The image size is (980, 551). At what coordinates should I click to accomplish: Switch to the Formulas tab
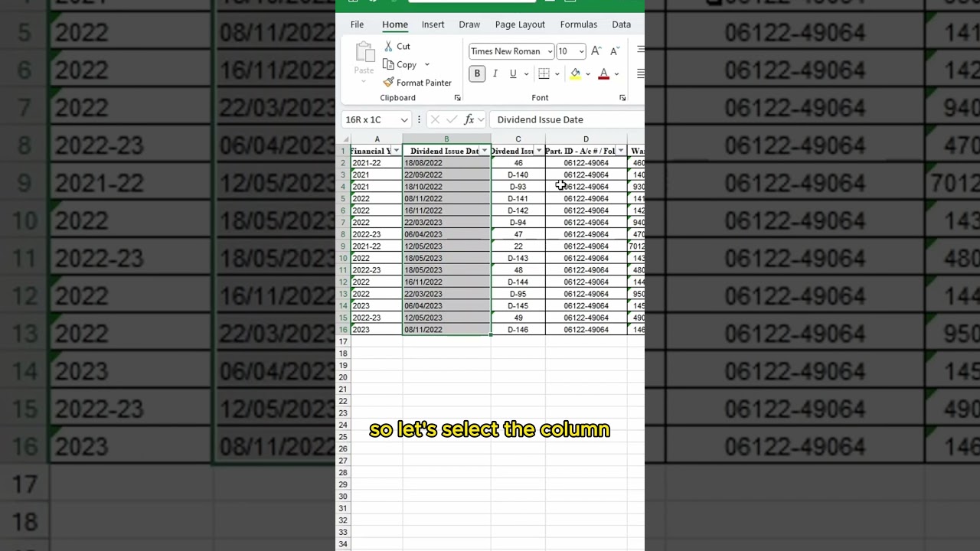click(578, 24)
